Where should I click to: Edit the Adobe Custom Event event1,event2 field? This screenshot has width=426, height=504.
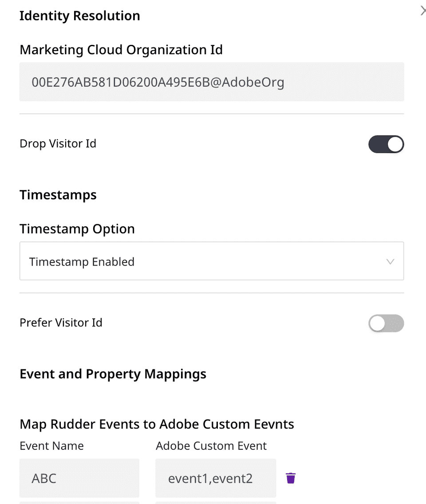click(x=216, y=478)
